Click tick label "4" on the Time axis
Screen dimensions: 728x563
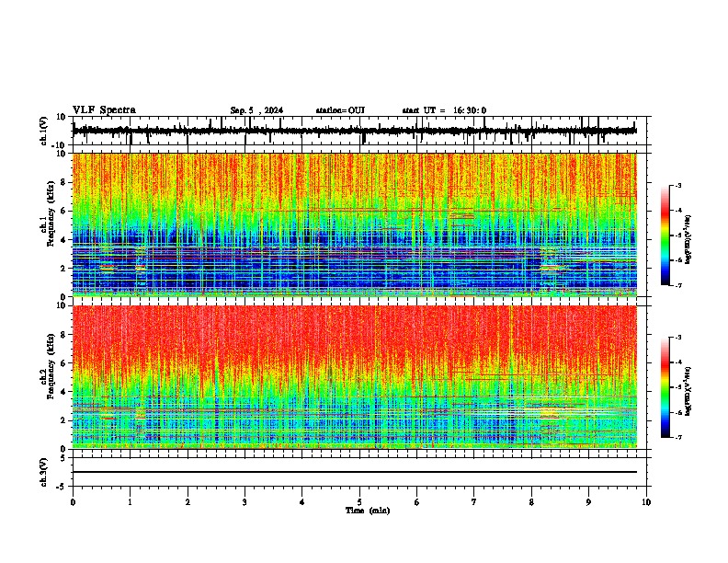click(x=301, y=502)
